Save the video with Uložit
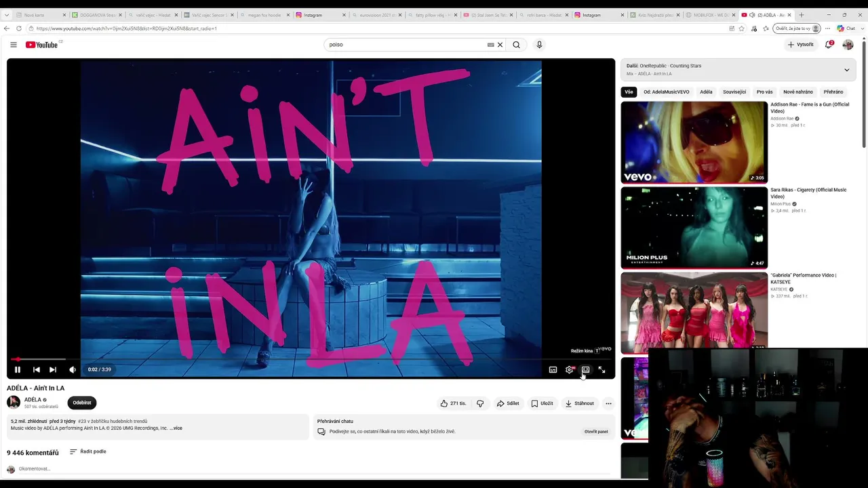Image resolution: width=868 pixels, height=488 pixels. (542, 403)
